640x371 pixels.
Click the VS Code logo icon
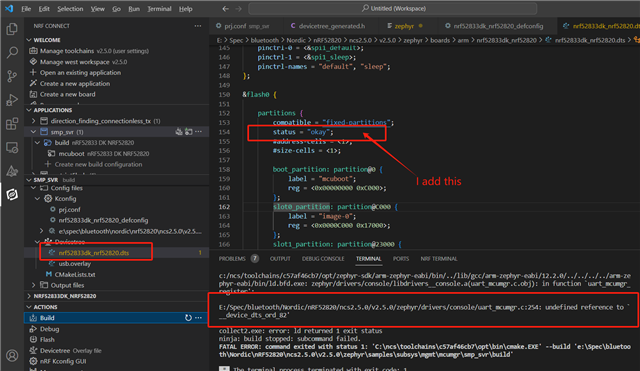(x=9, y=8)
